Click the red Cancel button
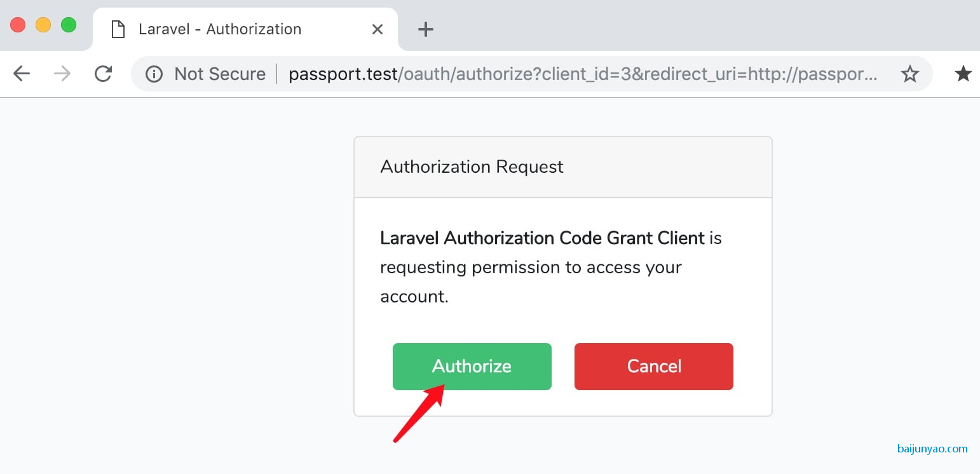The height and width of the screenshot is (474, 980). (654, 367)
